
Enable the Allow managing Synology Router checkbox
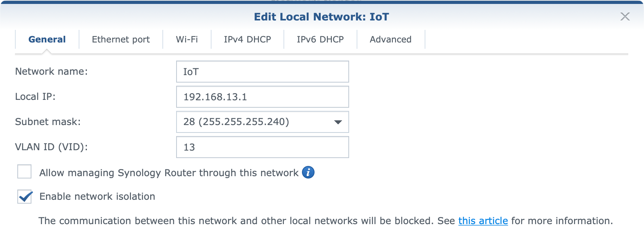tap(24, 172)
